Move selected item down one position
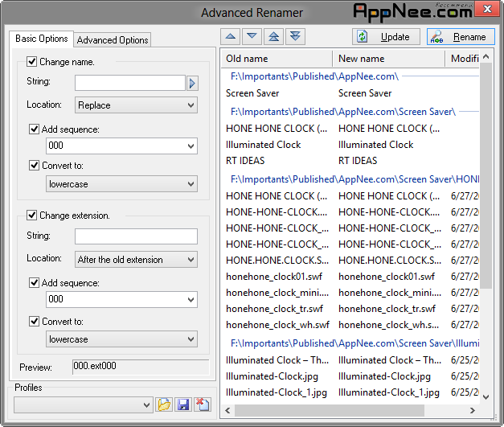Image resolution: width=504 pixels, height=427 pixels. [252, 36]
